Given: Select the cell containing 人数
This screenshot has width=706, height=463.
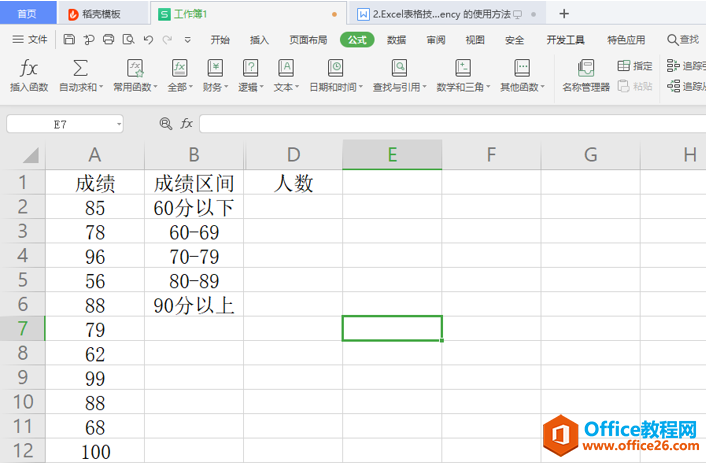Looking at the screenshot, I should 293,182.
